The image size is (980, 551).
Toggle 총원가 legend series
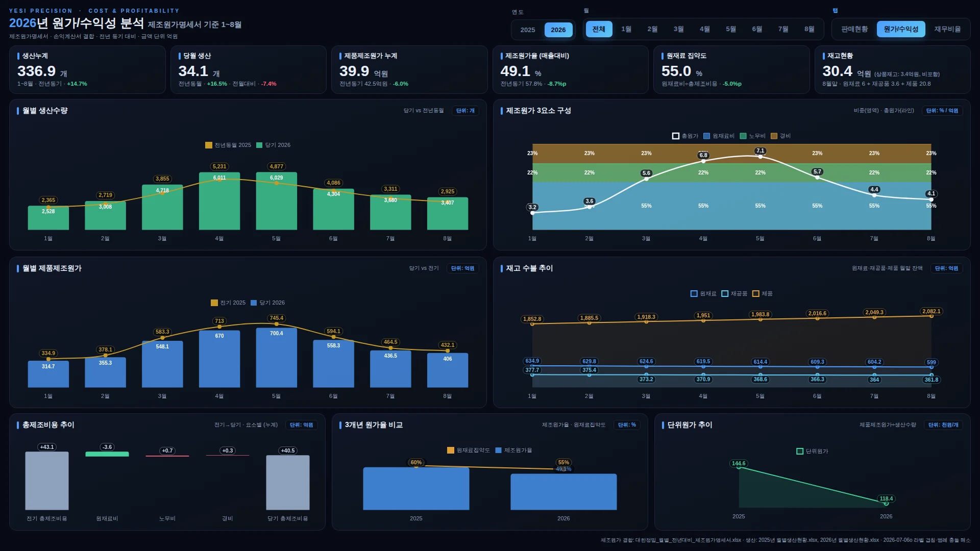pyautogui.click(x=685, y=136)
